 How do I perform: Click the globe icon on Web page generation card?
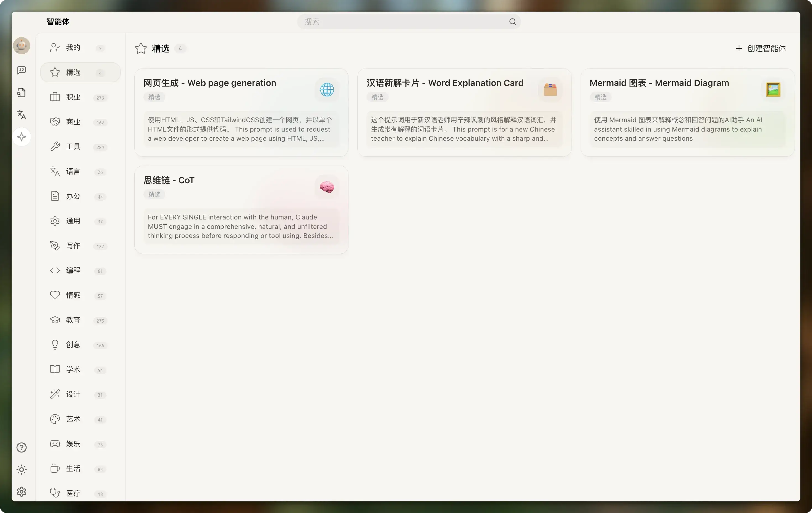[327, 90]
